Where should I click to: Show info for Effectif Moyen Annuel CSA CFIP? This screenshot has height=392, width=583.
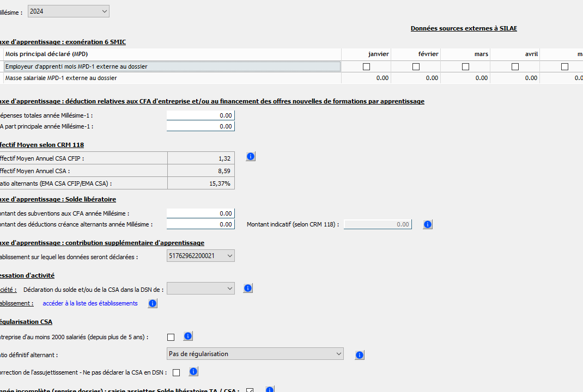pyautogui.click(x=251, y=156)
